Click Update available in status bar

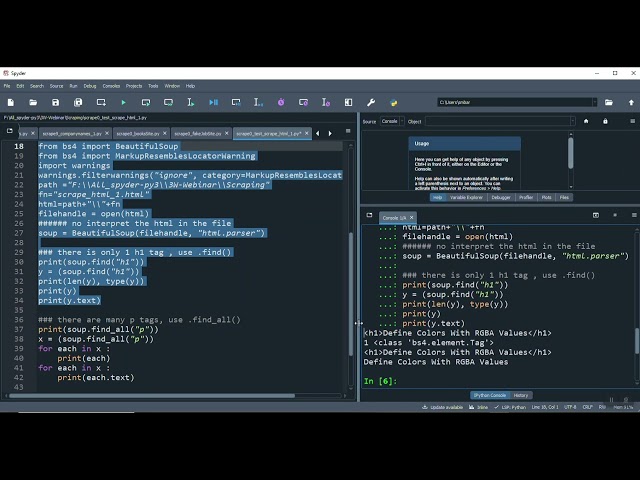(442, 407)
